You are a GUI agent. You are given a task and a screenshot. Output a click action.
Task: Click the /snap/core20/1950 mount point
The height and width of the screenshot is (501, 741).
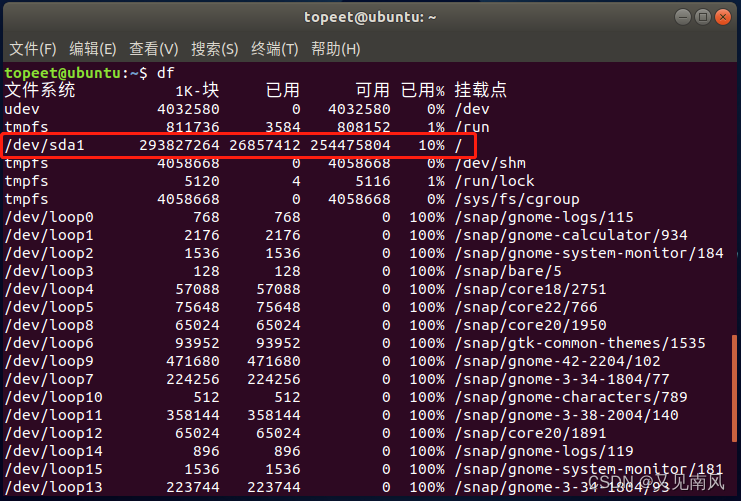tap(530, 325)
